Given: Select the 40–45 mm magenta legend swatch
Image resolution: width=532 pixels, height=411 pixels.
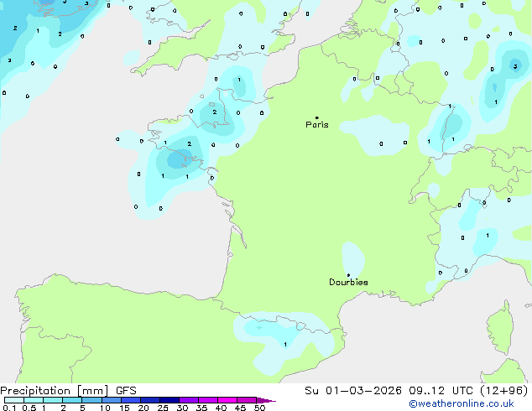Looking at the screenshot, I should coord(227,400).
